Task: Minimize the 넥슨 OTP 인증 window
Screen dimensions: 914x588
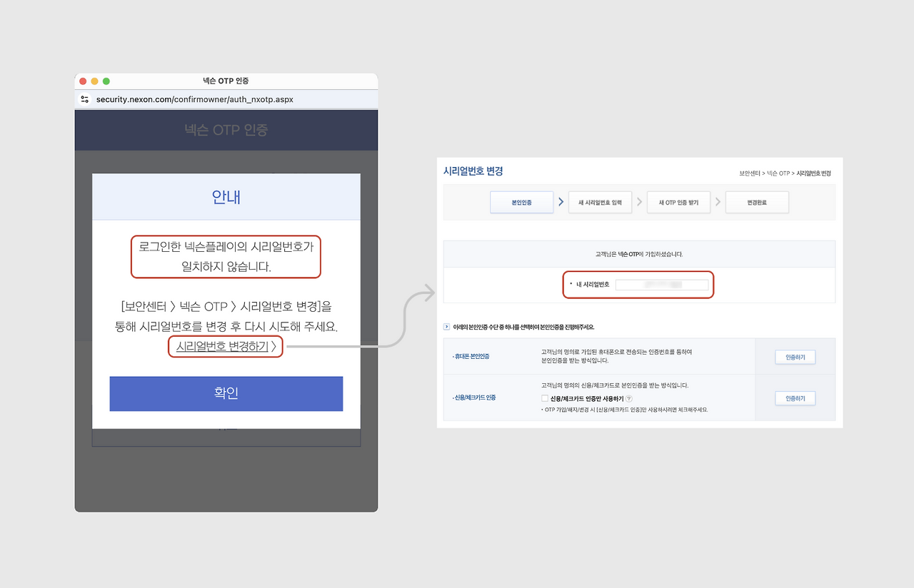Action: pyautogui.click(x=94, y=81)
